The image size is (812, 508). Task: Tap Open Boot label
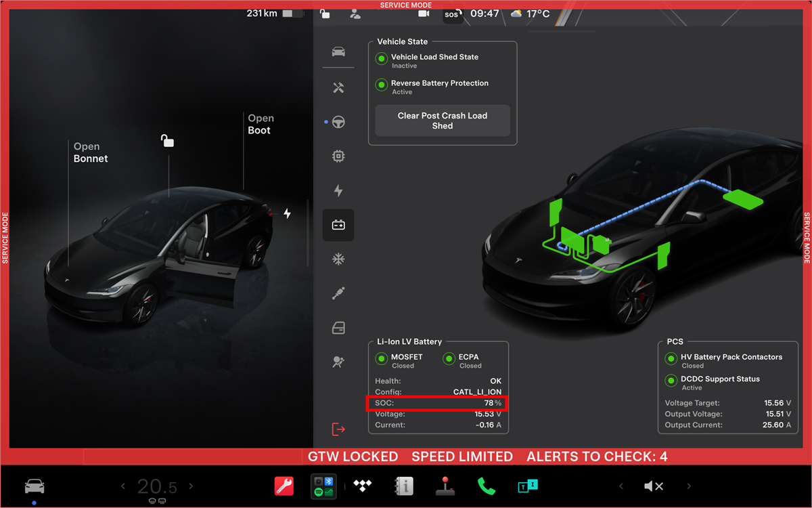(x=261, y=124)
